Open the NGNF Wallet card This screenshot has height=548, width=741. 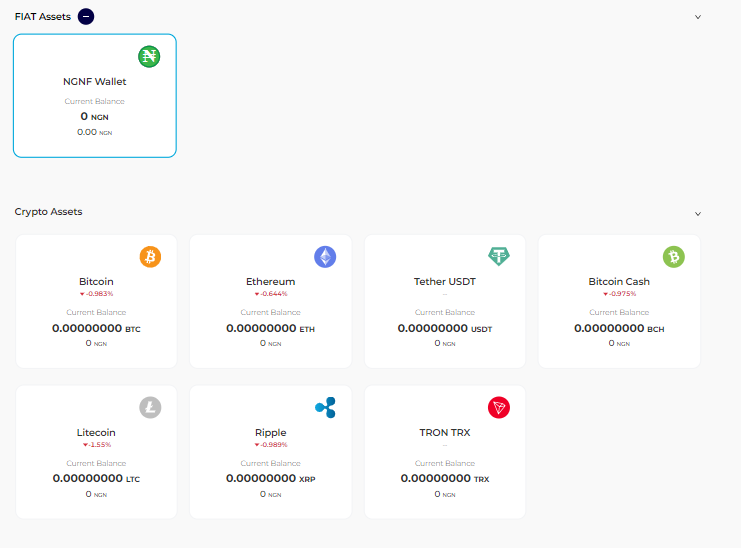coord(95,95)
